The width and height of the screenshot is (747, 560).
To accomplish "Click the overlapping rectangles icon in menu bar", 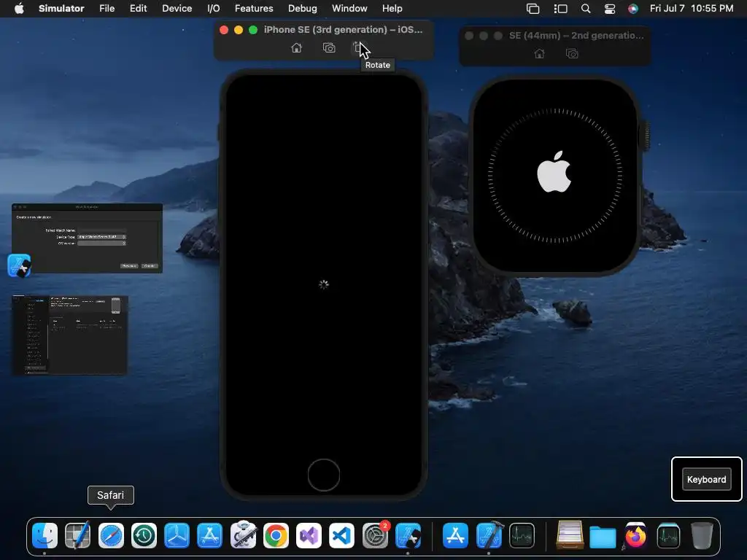I will (533, 9).
